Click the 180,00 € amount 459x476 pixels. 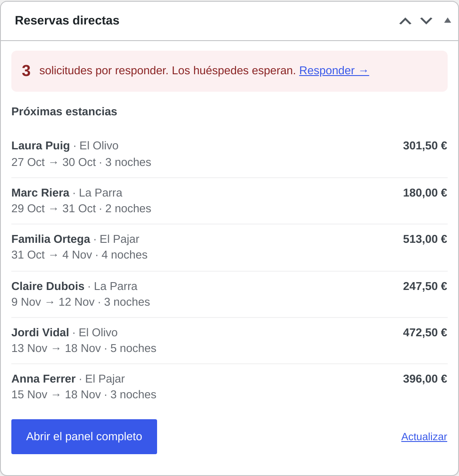pyautogui.click(x=425, y=193)
